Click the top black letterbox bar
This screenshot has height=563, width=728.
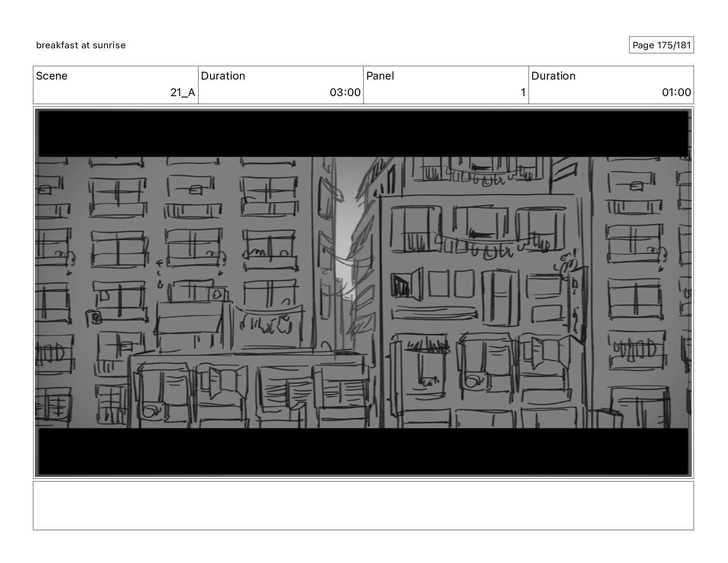[x=363, y=134]
